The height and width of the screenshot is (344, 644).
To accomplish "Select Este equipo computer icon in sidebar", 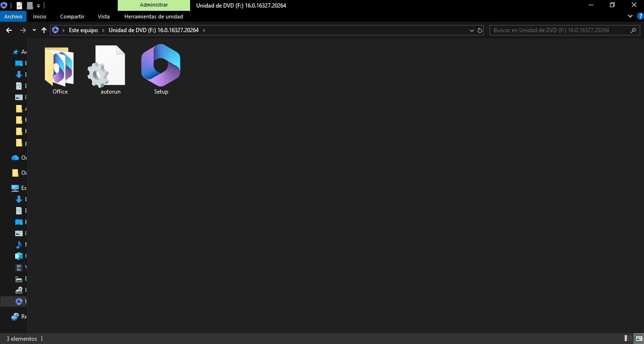I will point(15,188).
